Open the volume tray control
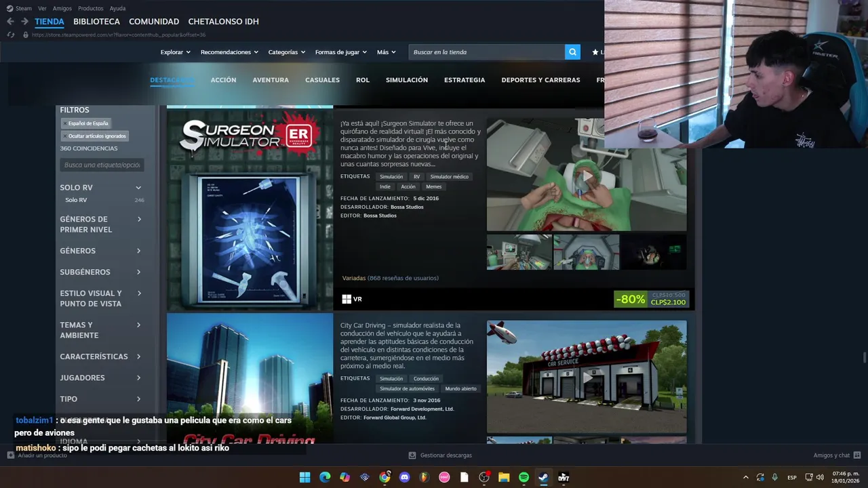 820,477
